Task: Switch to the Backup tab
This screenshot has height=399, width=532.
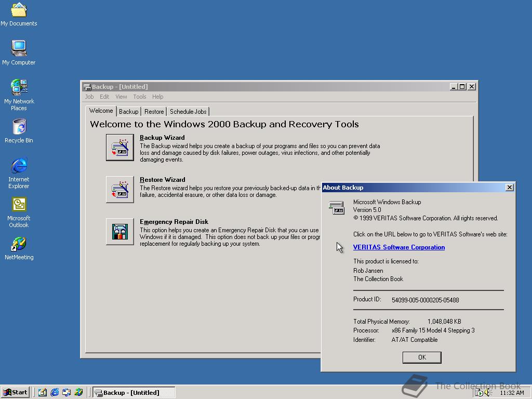Action: tap(129, 112)
